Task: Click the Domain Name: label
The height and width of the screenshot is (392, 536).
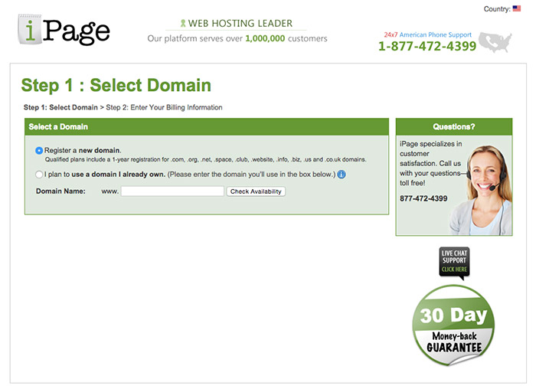Action: point(60,191)
